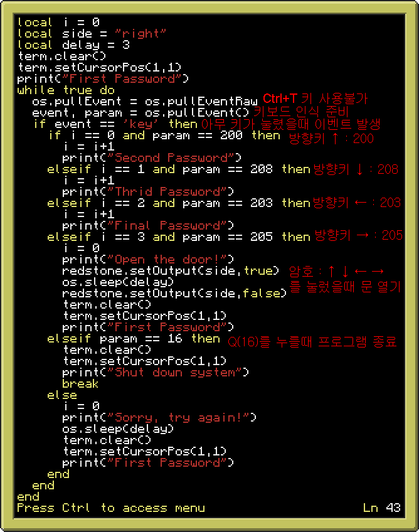This screenshot has height=532, width=419.
Task: Click the 'param == 205 then' line
Action: click(179, 237)
